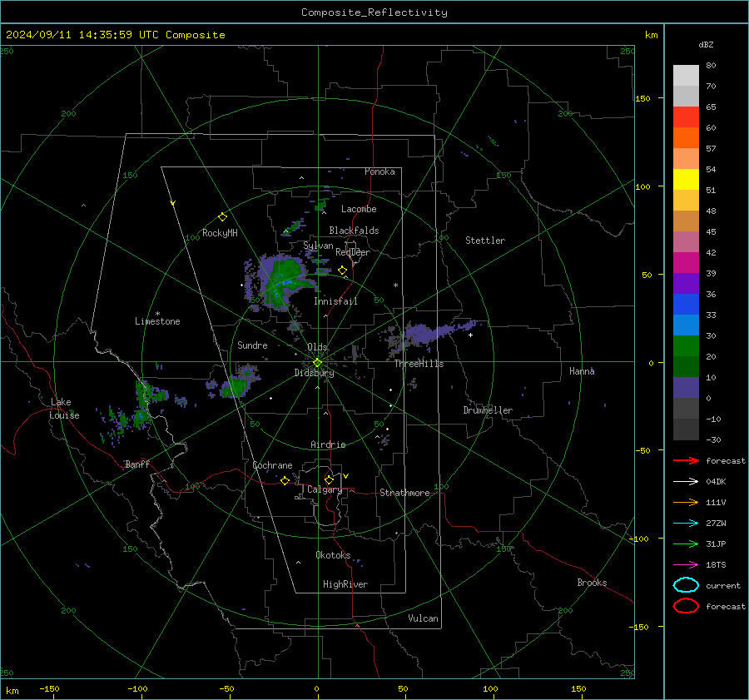Click the Lake Louise label

coord(64,409)
